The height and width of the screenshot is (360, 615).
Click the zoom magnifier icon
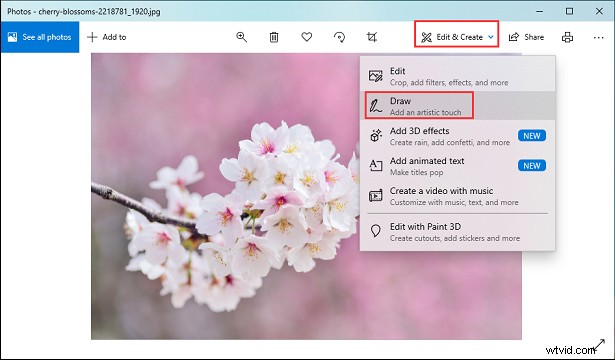pyautogui.click(x=242, y=37)
